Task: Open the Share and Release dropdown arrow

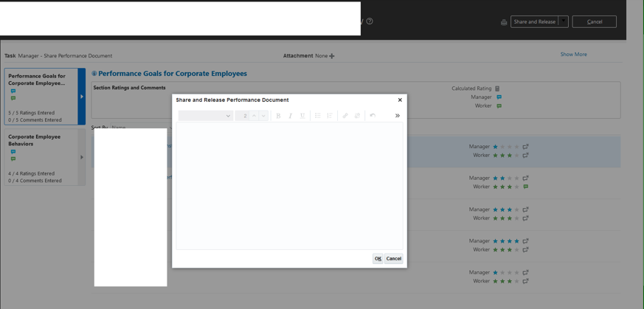Action: tap(564, 21)
